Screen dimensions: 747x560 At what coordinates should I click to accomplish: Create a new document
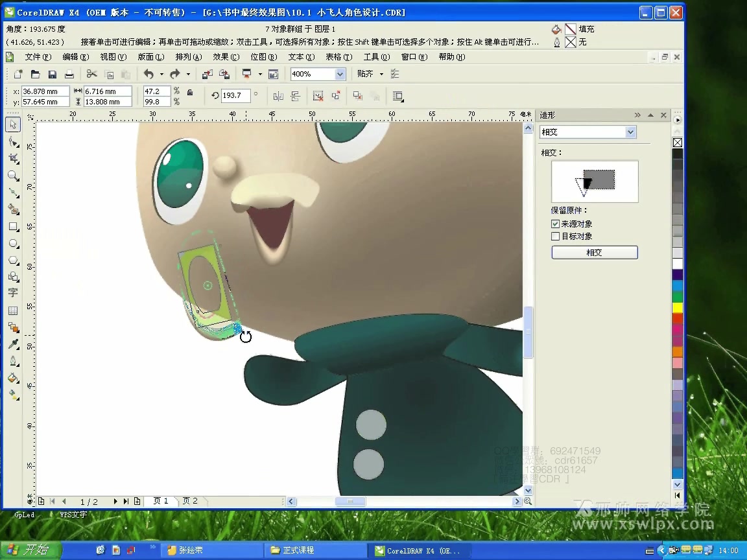click(x=18, y=74)
